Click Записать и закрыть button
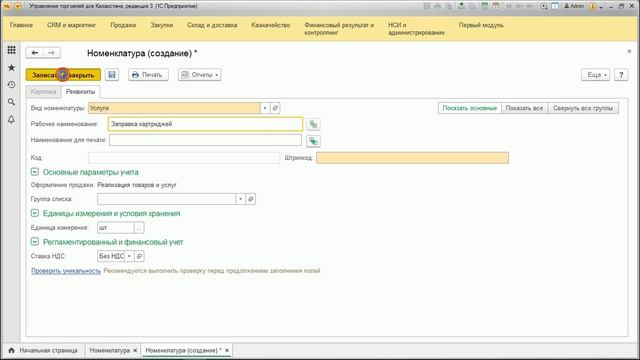 (x=63, y=75)
